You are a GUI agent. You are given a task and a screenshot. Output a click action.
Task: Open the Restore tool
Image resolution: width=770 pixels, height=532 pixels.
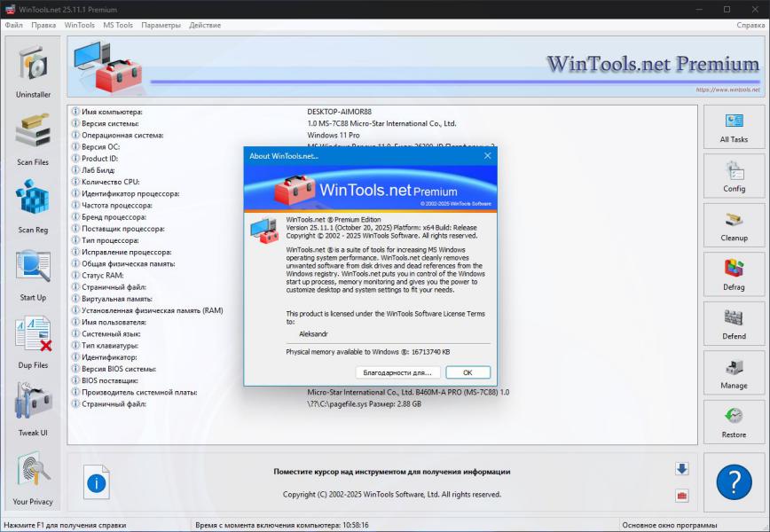tap(734, 422)
